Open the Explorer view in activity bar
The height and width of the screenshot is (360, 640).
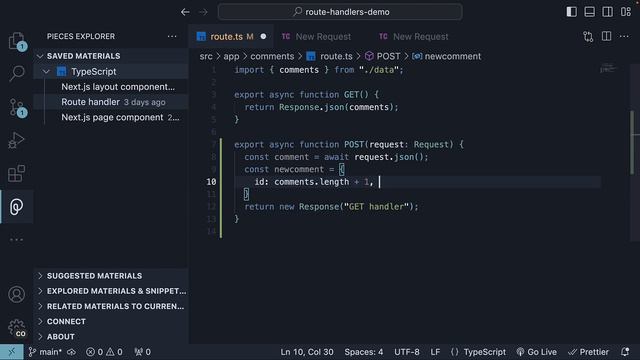pyautogui.click(x=16, y=41)
